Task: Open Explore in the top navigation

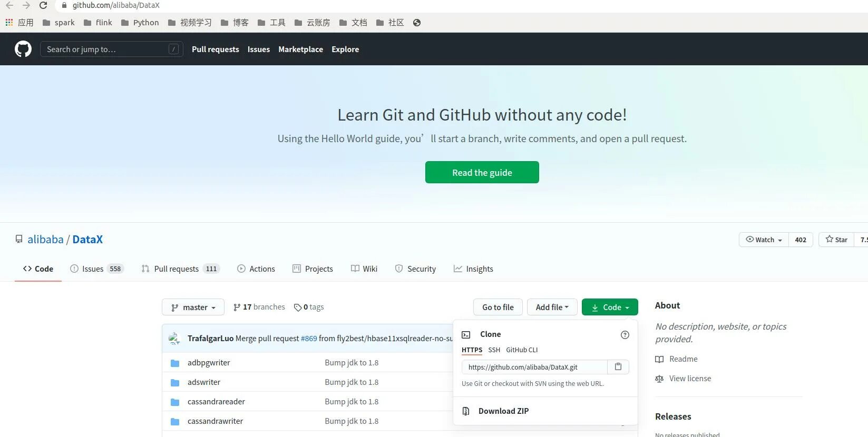Action: [x=345, y=49]
